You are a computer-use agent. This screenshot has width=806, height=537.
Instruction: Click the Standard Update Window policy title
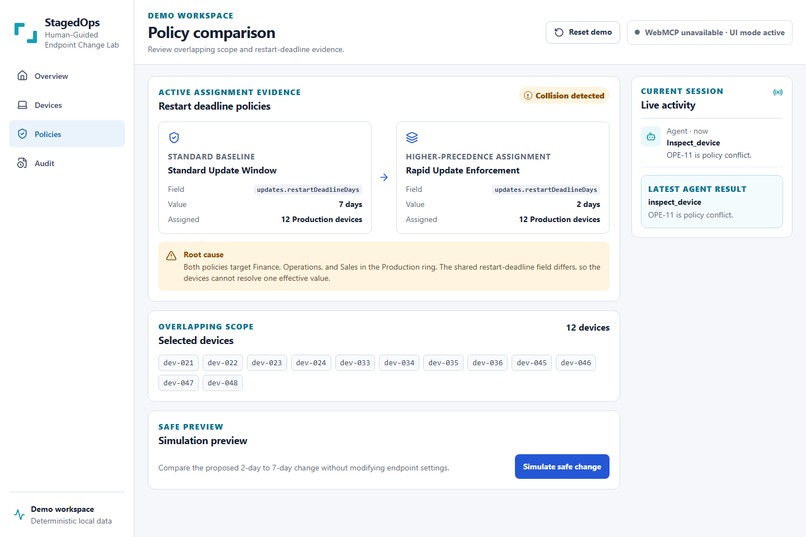pos(222,170)
